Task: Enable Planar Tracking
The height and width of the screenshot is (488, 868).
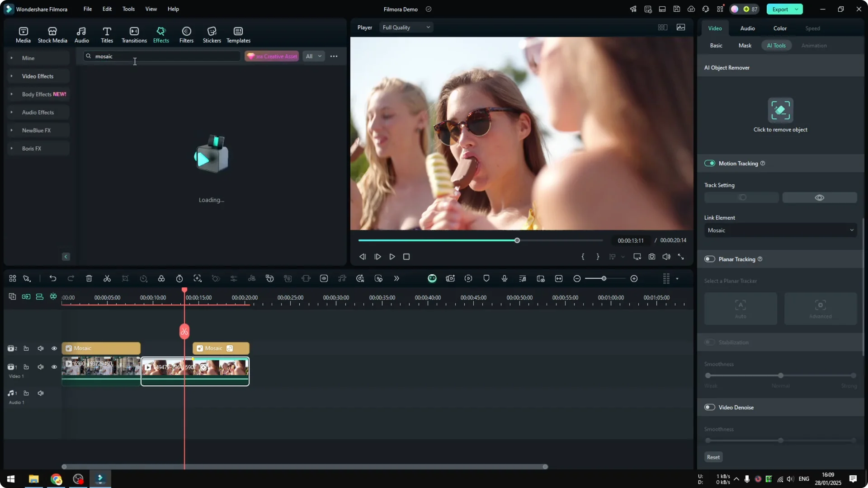Action: 709,259
